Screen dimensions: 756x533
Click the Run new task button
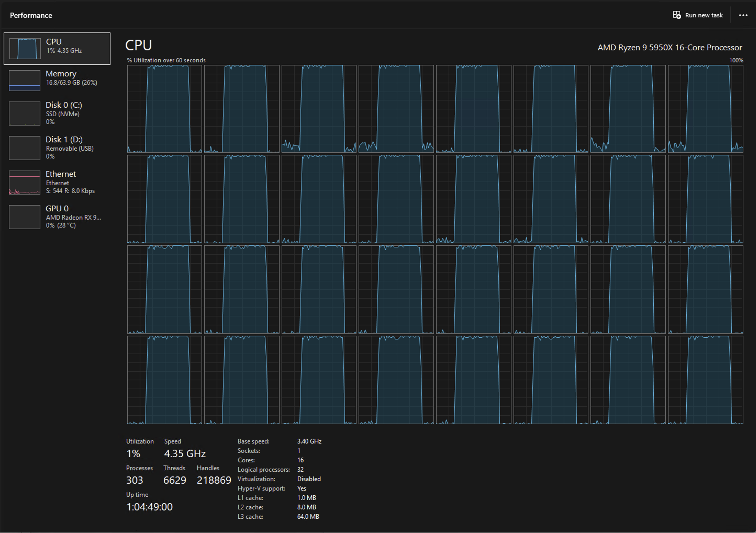[x=698, y=15]
